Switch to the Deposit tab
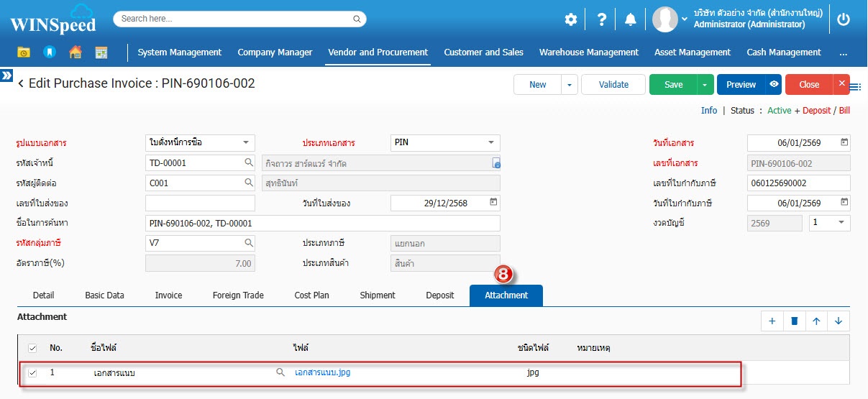Image resolution: width=868 pixels, height=399 pixels. coord(439,295)
